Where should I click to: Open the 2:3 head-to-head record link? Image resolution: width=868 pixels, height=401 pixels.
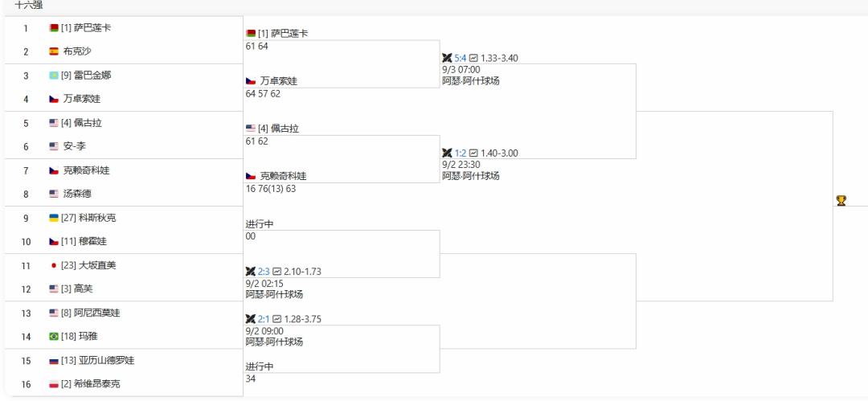coord(264,272)
